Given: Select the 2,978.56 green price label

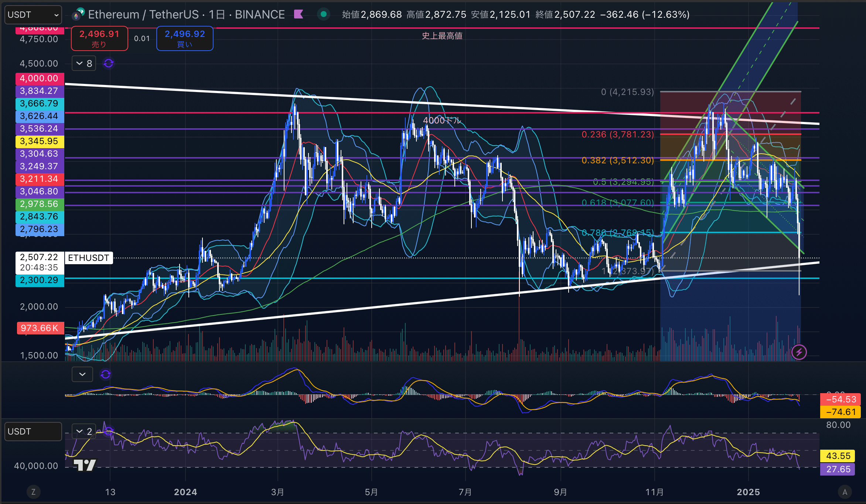Looking at the screenshot, I should click(40, 204).
